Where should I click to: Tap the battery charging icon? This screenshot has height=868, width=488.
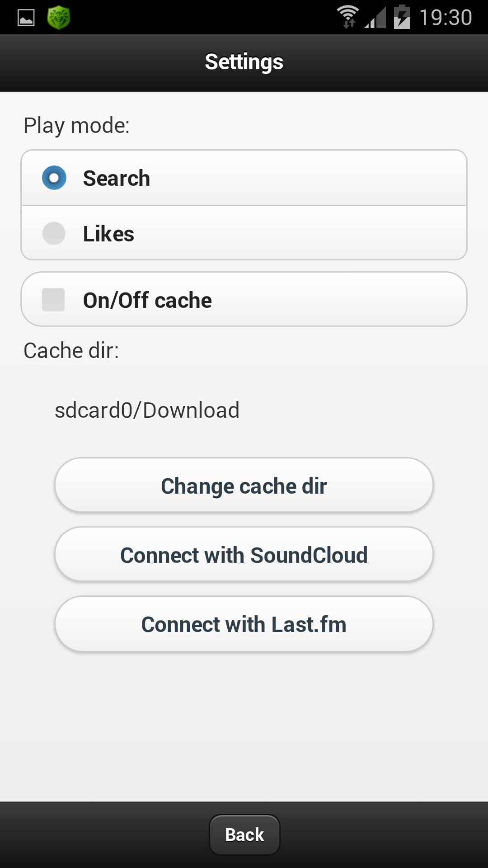point(402,17)
